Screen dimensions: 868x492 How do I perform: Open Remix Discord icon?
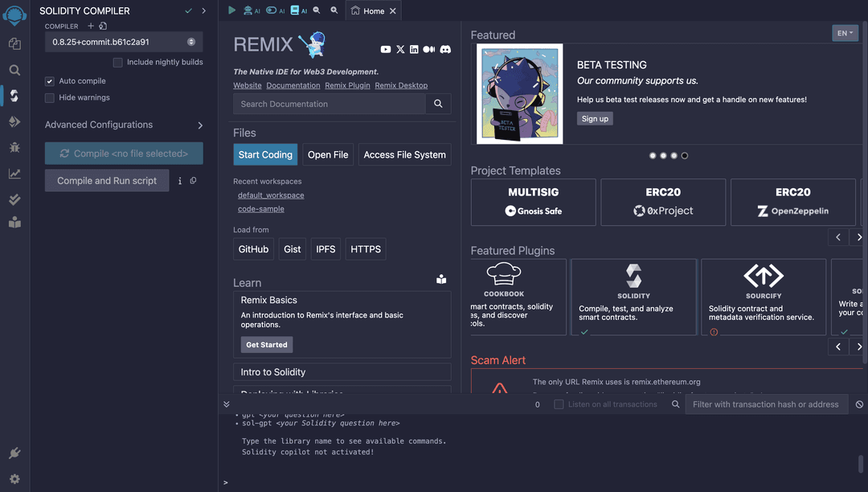(445, 49)
